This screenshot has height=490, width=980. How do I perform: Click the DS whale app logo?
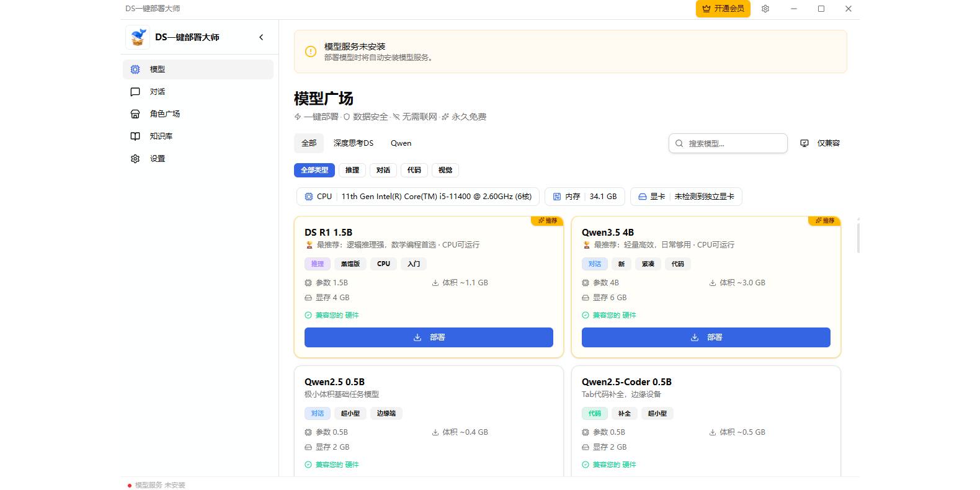pos(137,37)
